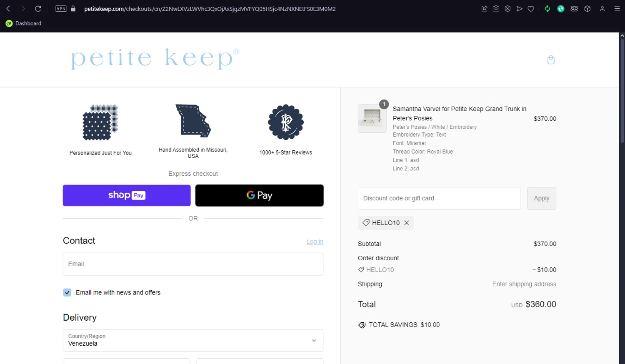The image size is (625, 364).
Task: Click the 'Express checkout' label
Action: pyautogui.click(x=193, y=174)
